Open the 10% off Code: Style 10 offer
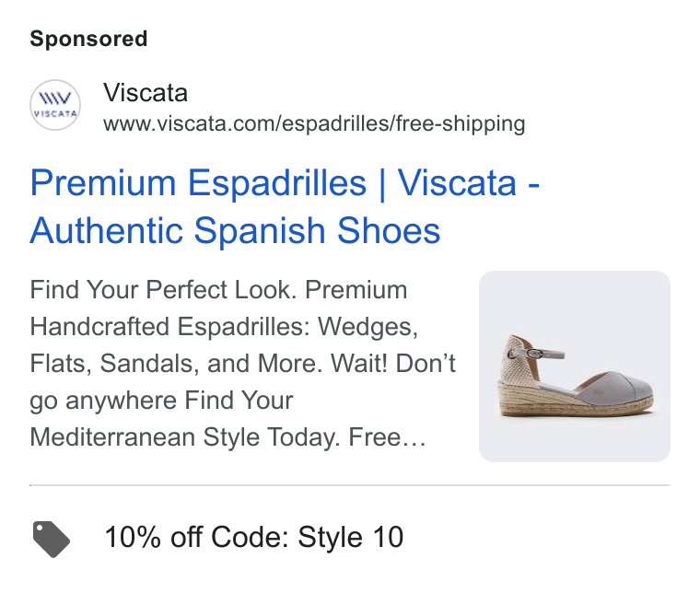 253,537
